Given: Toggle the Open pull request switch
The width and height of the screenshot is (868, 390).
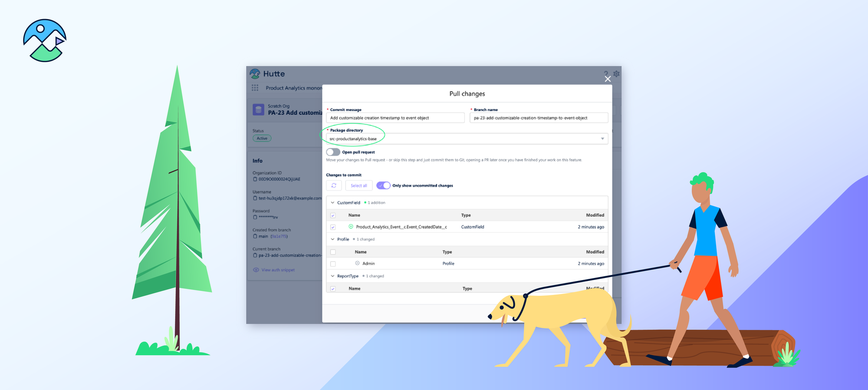Looking at the screenshot, I should click(x=333, y=152).
